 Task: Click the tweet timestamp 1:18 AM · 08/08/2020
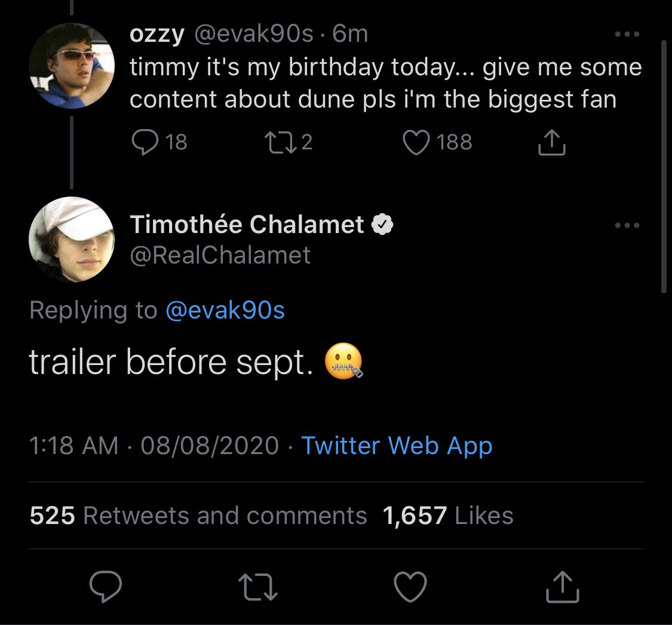(x=154, y=446)
